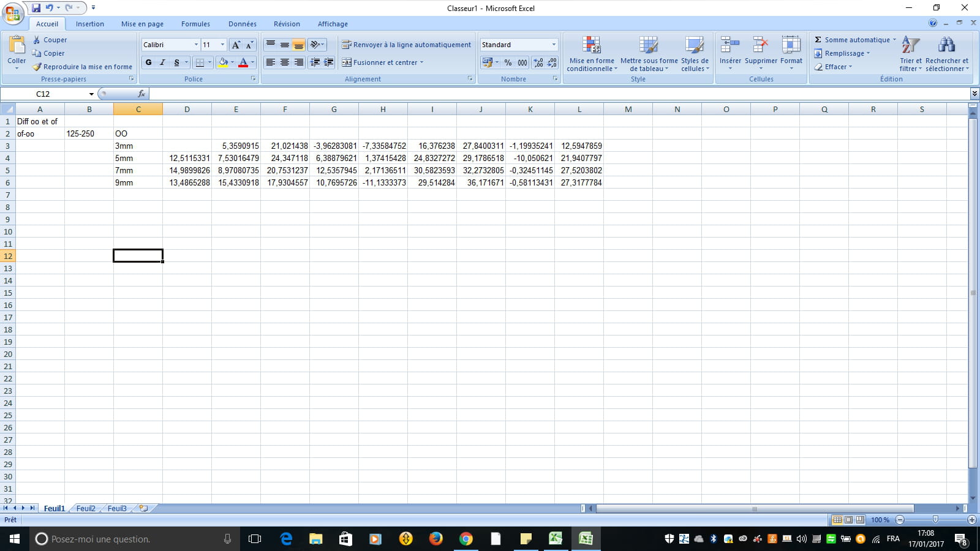Open Trier et filtrer menu
Image resolution: width=980 pixels, height=551 pixels.
pyautogui.click(x=911, y=54)
